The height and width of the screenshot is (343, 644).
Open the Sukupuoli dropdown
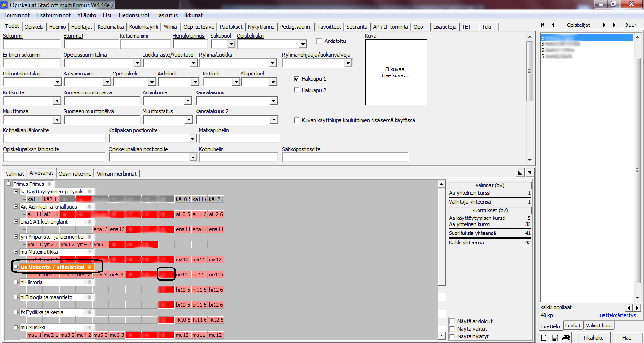(231, 44)
